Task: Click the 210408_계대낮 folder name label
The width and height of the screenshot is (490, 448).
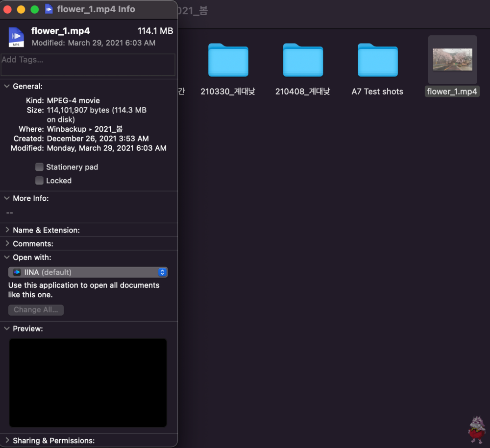Action: pos(302,92)
